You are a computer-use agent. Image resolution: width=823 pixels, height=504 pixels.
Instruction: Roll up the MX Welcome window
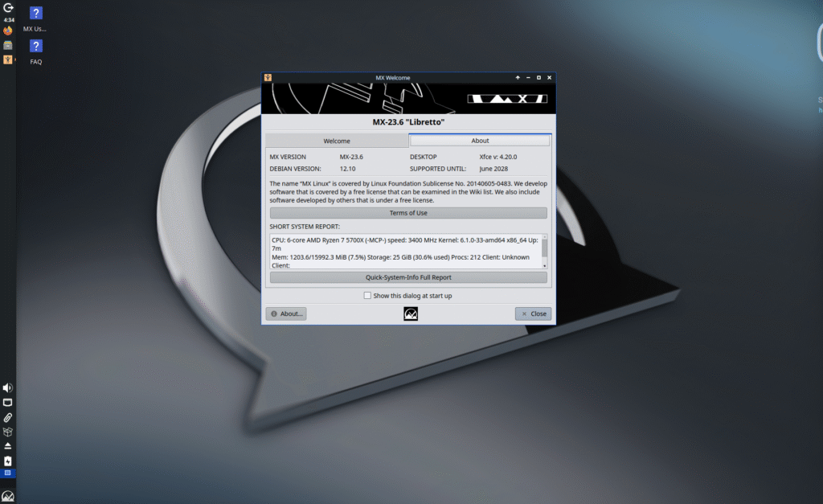tap(518, 78)
